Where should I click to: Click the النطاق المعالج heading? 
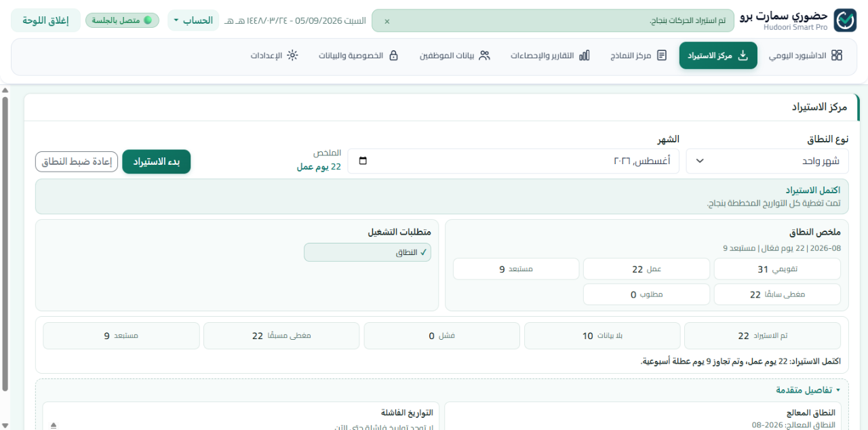(811, 412)
